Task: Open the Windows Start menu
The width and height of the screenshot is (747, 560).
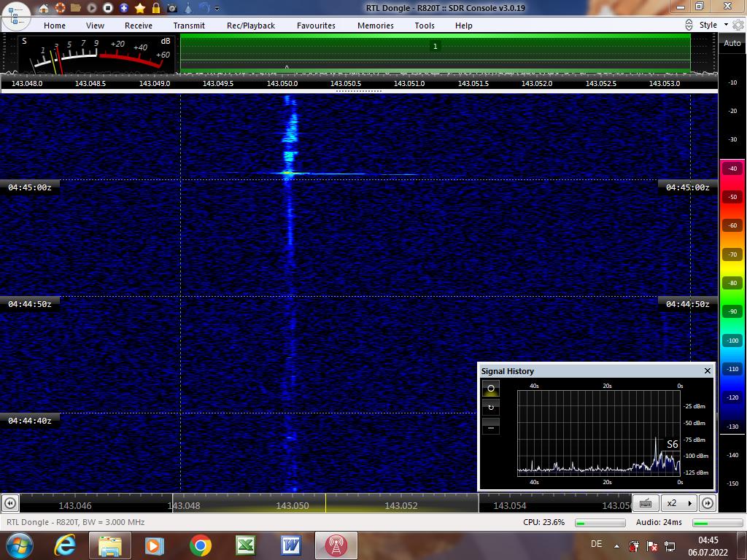Action: tap(20, 545)
